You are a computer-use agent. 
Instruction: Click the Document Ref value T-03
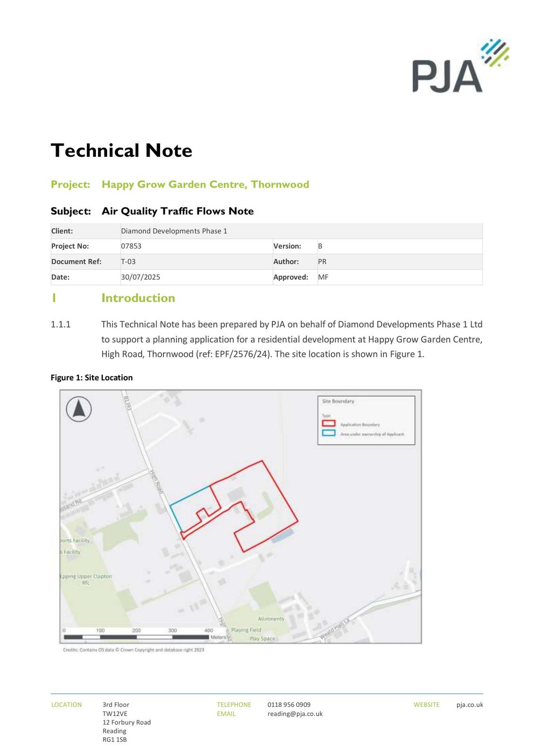(128, 262)
